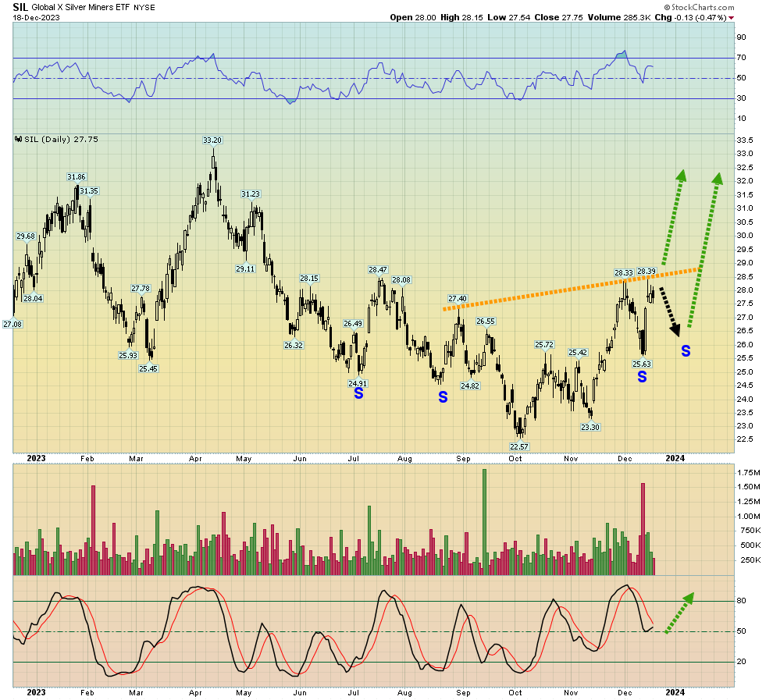
Task: Click the 27.08 price label
Action: (12, 324)
